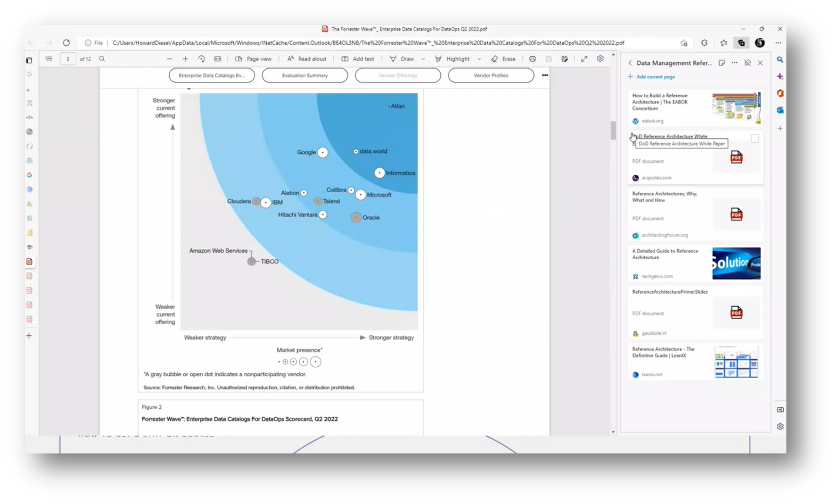This screenshot has height=504, width=837.
Task: Jump to Evaluation Summary section
Action: click(x=305, y=76)
